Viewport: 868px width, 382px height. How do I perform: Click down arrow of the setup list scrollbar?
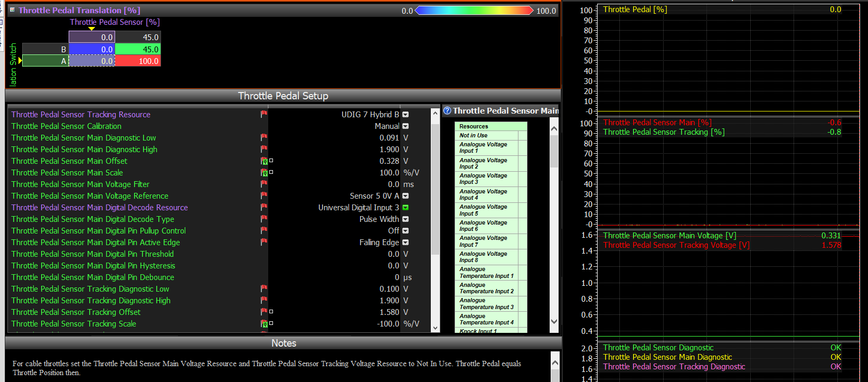[436, 328]
